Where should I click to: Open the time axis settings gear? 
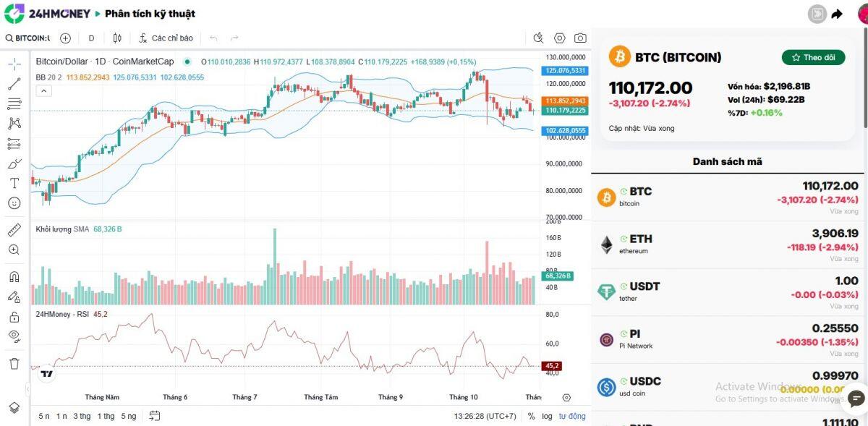click(566, 397)
